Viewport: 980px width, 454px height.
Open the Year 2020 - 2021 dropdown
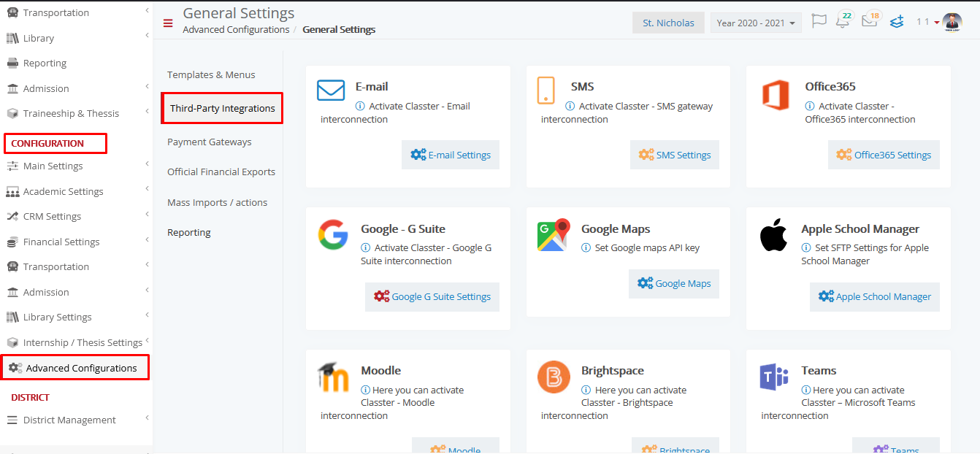click(x=756, y=23)
